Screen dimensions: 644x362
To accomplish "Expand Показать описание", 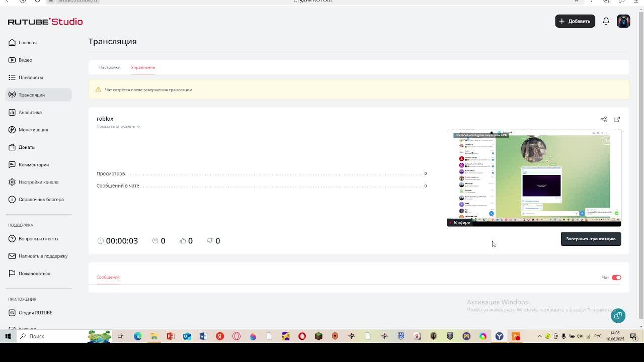I will click(x=118, y=127).
